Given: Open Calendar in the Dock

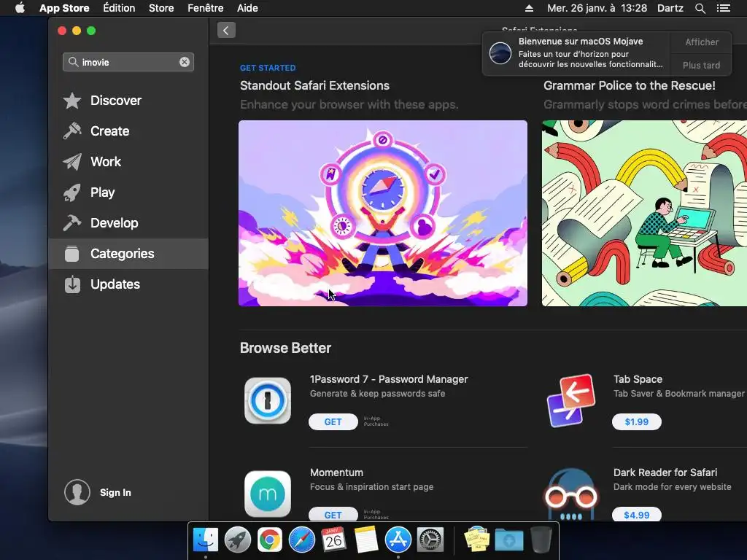Looking at the screenshot, I should pos(333,540).
